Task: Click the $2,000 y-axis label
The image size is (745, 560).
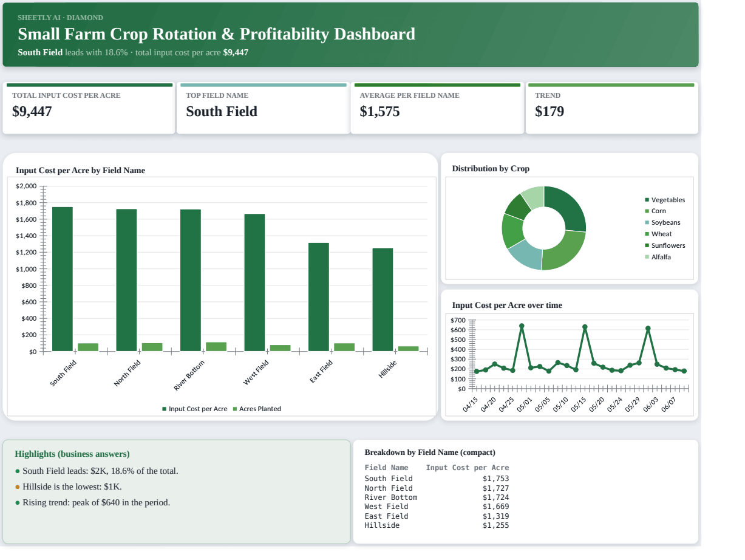Action: click(x=26, y=186)
